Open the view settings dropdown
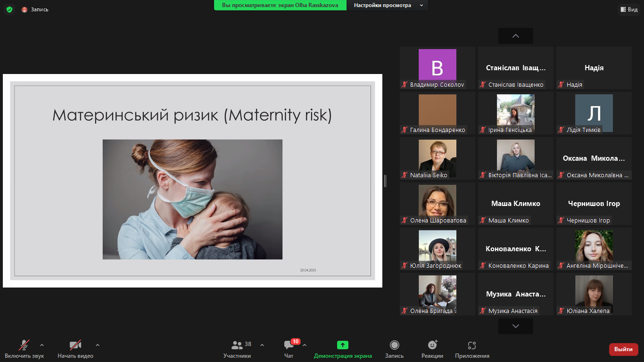The height and width of the screenshot is (362, 644). (388, 5)
